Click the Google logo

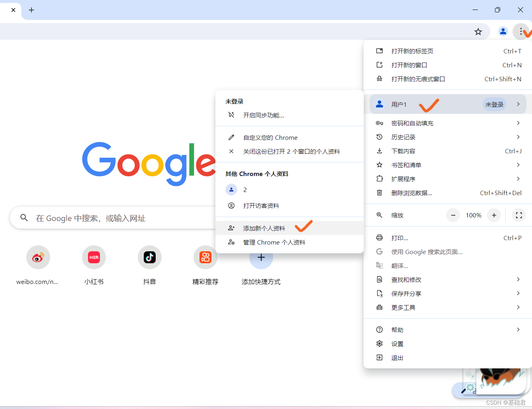[149, 163]
